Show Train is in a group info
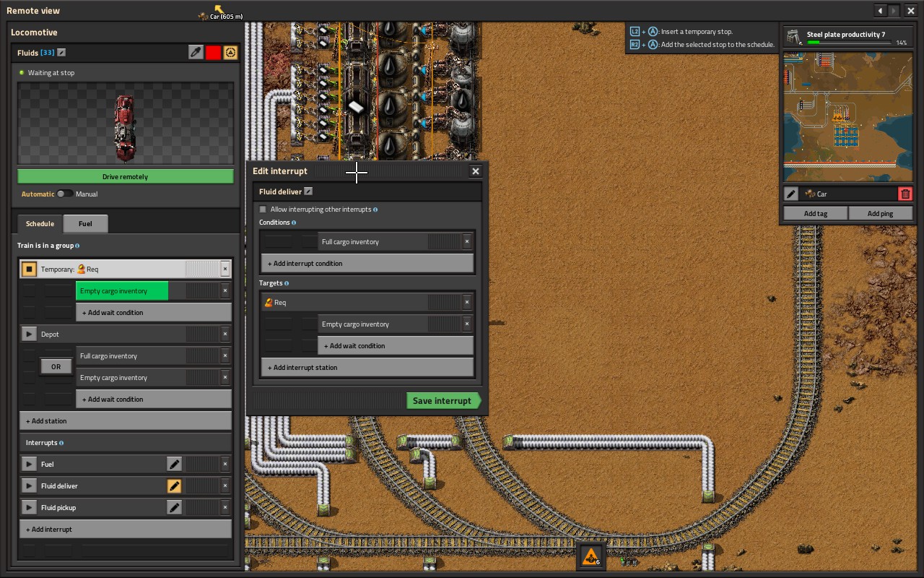The width and height of the screenshot is (924, 578). click(77, 246)
